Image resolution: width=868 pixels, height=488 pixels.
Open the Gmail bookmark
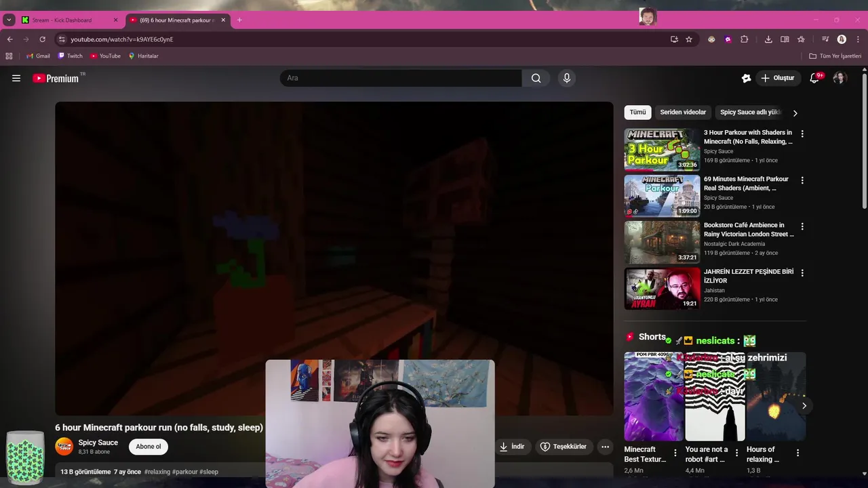[x=38, y=56]
